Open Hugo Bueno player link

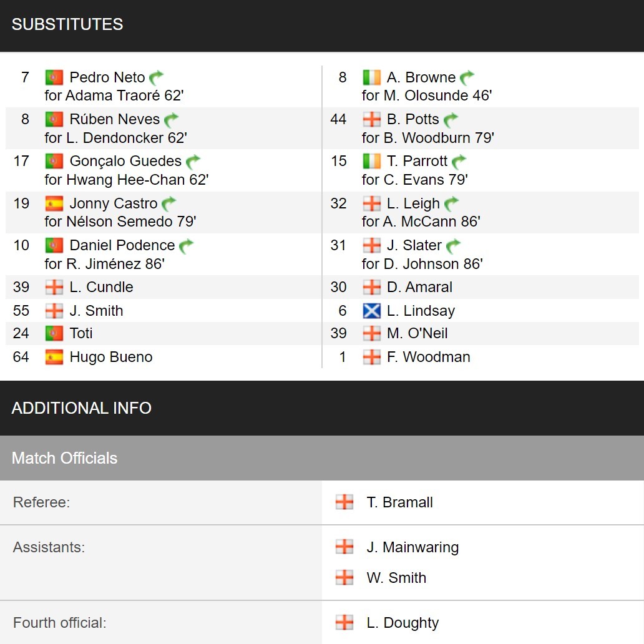111,357
